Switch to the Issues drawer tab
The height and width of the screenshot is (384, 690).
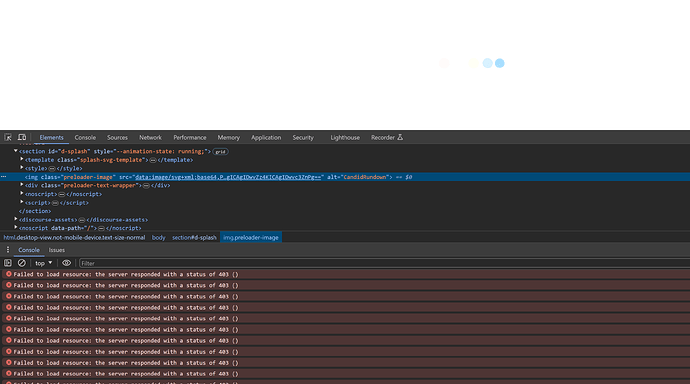57,250
